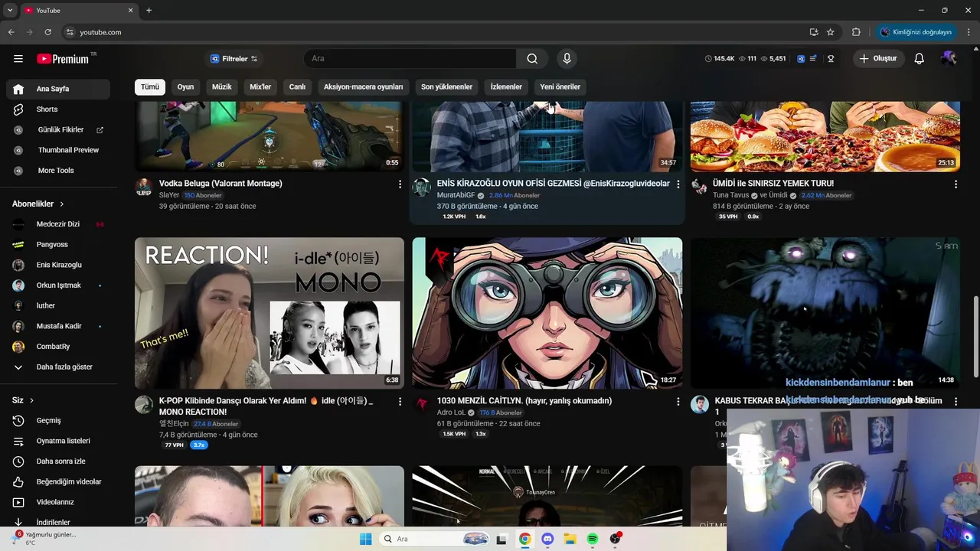Click the trophy icon in header
This screenshot has height=551, width=980.
[831, 59]
